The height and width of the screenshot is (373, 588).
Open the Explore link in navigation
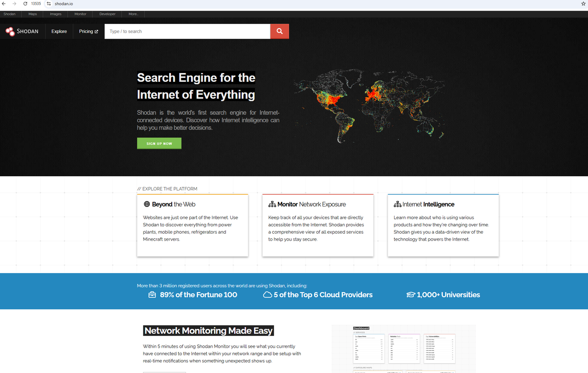59,31
